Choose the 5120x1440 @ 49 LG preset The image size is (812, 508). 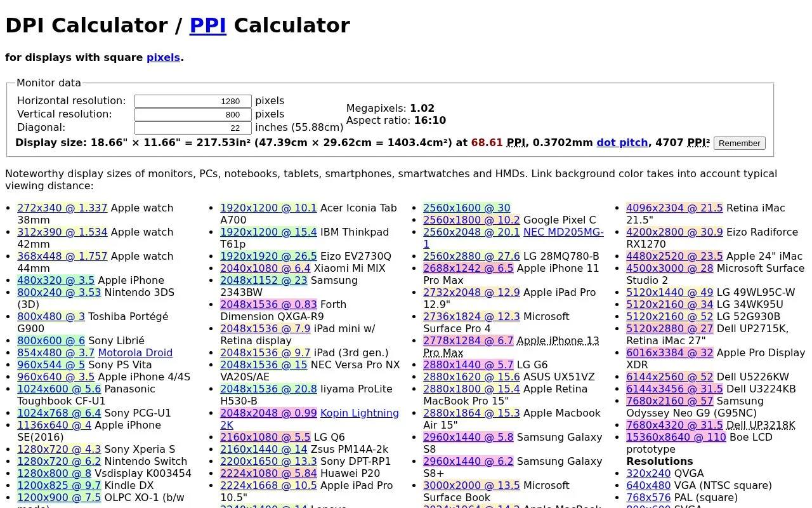(x=669, y=292)
